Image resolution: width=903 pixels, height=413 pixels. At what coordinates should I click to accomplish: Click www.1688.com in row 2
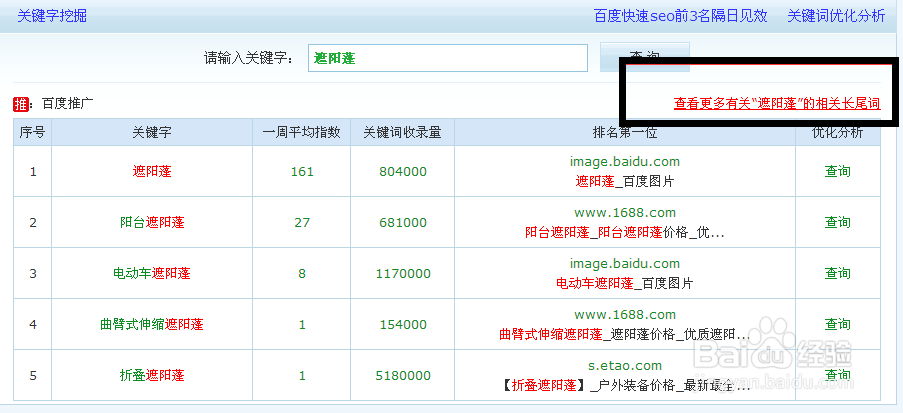tap(625, 213)
